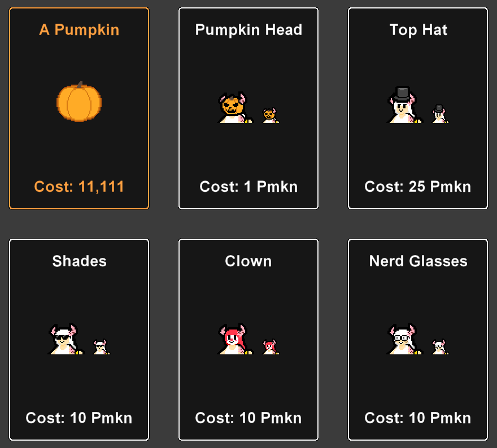This screenshot has width=497, height=448.
Task: Click the large Top Hat character sprite
Action: [404, 104]
